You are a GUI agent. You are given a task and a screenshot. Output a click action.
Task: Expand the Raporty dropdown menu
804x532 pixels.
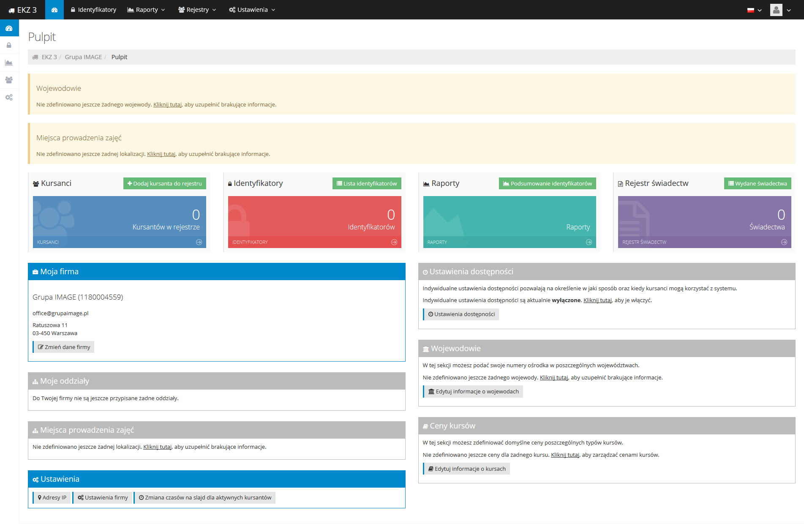click(x=146, y=10)
